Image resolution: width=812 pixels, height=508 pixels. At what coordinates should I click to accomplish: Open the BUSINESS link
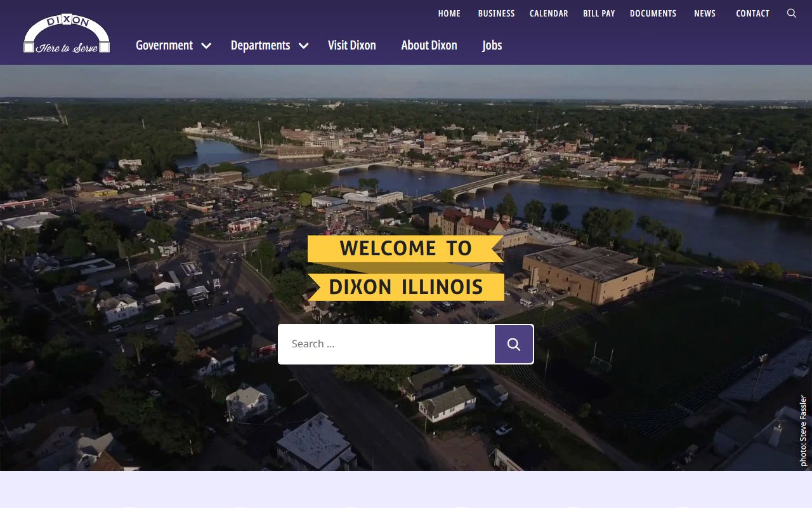496,13
